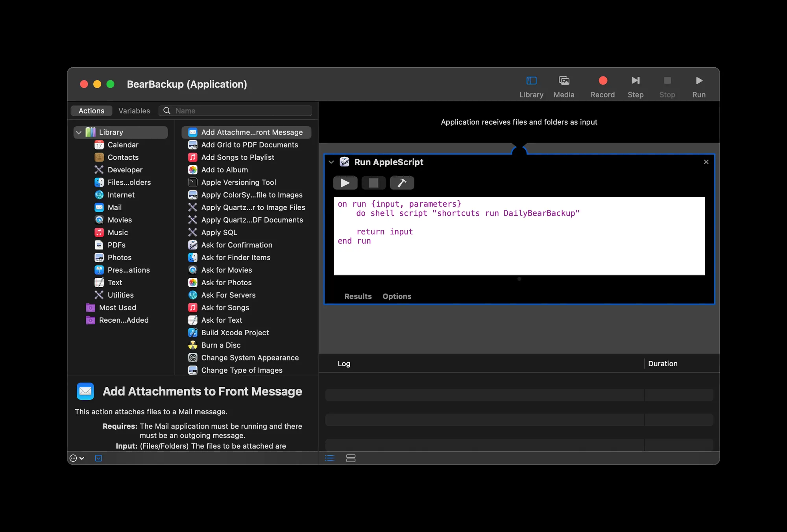
Task: Open the chevron dropdown next to the ellipsis
Action: coord(82,459)
